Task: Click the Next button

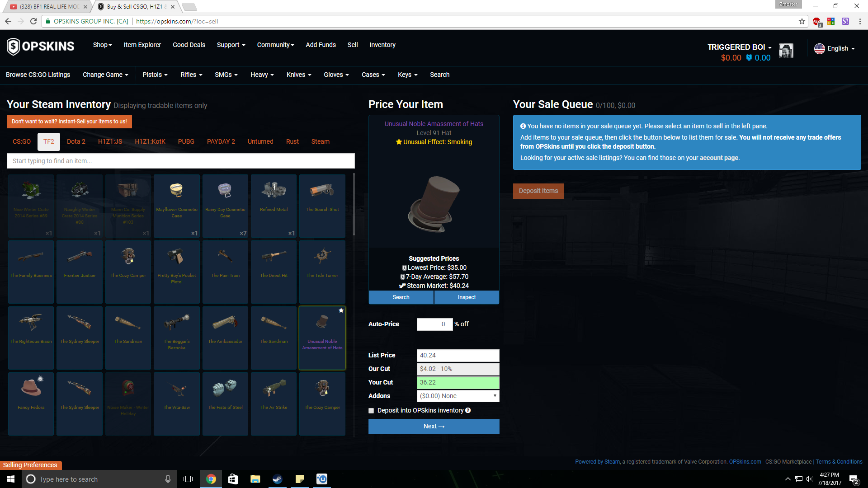Action: tap(434, 427)
